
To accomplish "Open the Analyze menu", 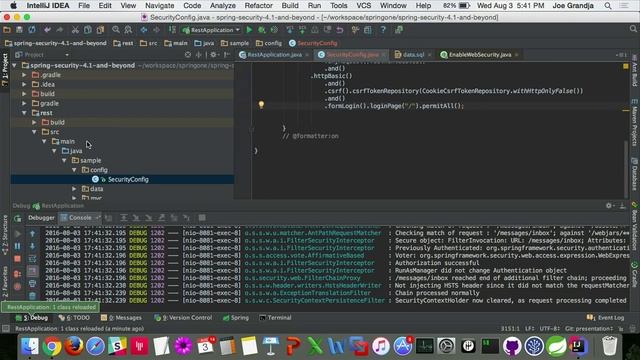I will tap(223, 6).
